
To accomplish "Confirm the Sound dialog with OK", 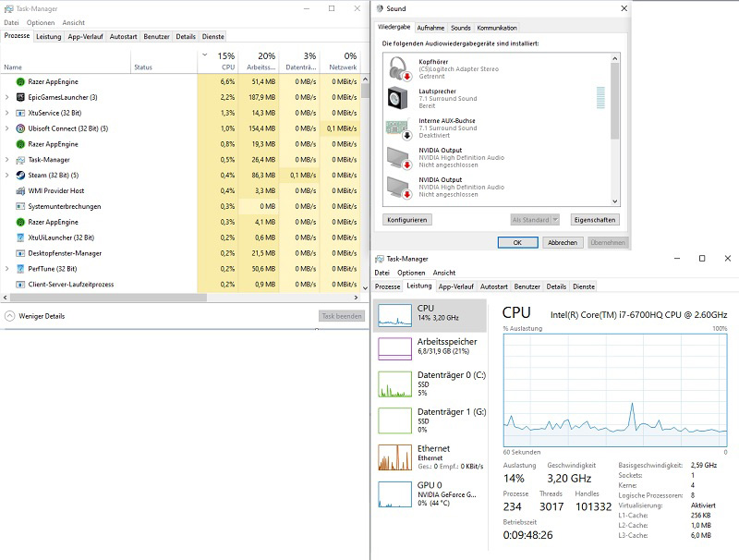I will [517, 242].
